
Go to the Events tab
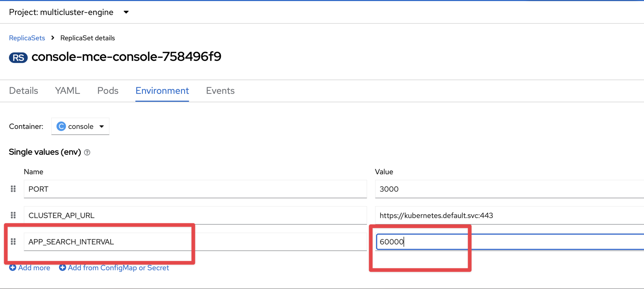pyautogui.click(x=220, y=90)
